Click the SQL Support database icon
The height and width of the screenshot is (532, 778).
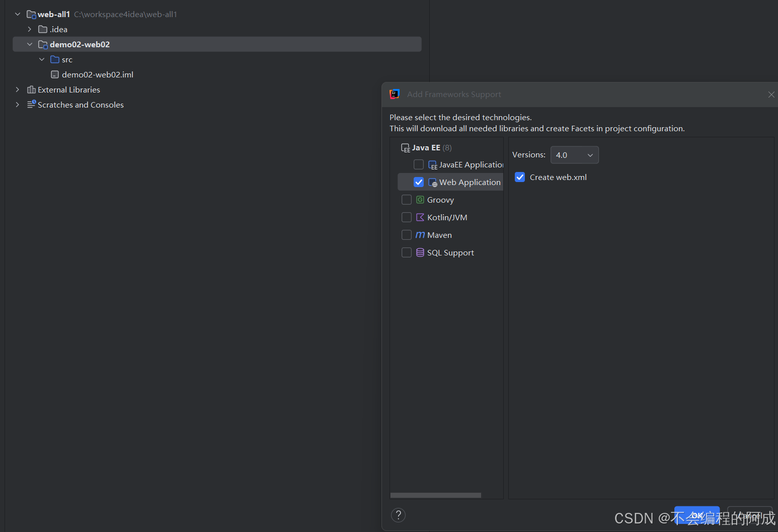click(x=420, y=252)
